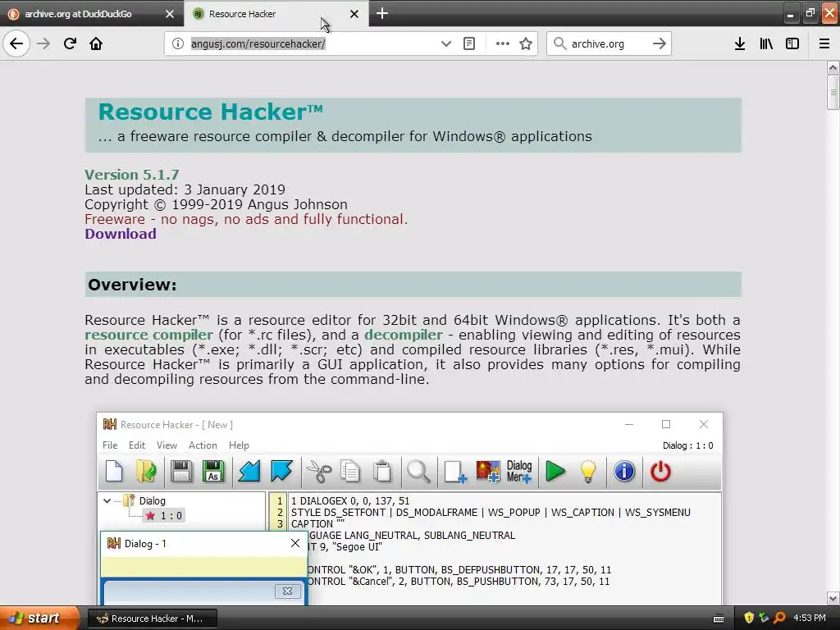Open the page actions menu
The image size is (840, 630).
click(x=503, y=43)
